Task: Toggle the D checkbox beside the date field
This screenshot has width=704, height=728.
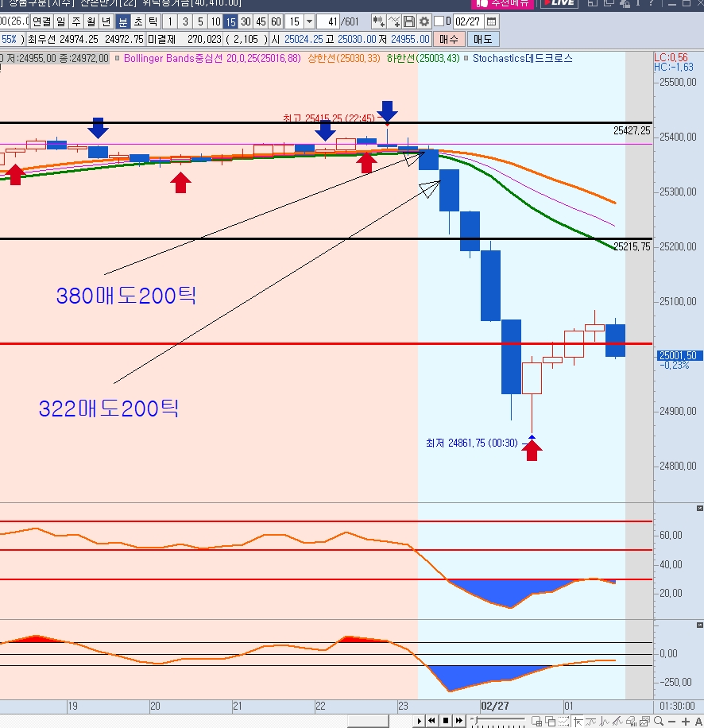Action: (439, 21)
